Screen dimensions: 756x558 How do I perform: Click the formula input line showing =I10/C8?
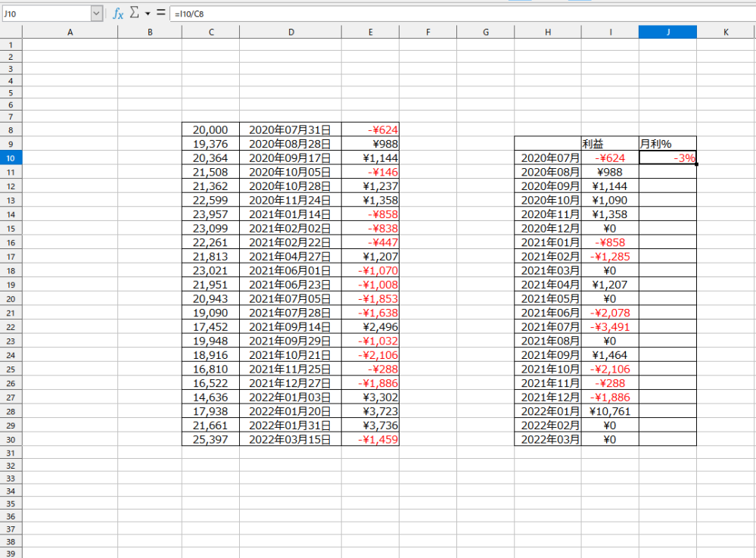tap(454, 14)
